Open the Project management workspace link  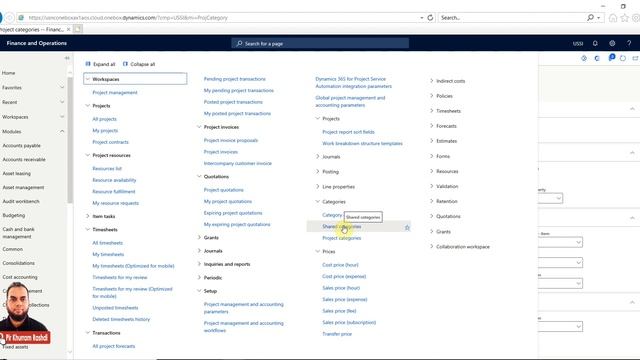(x=115, y=93)
